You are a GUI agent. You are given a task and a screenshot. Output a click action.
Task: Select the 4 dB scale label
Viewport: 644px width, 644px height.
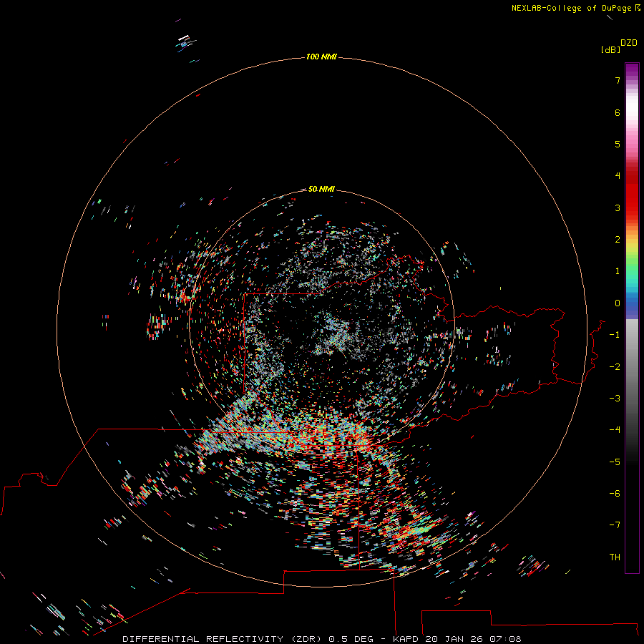[618, 176]
